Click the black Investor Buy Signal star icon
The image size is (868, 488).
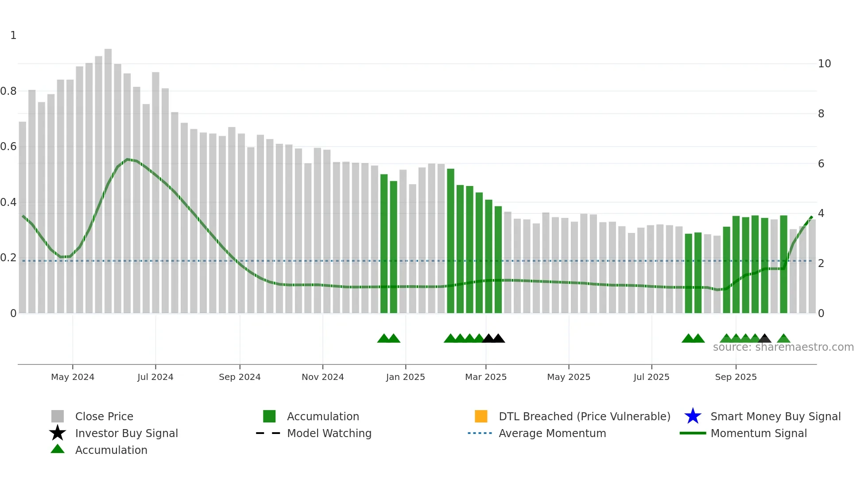(58, 433)
